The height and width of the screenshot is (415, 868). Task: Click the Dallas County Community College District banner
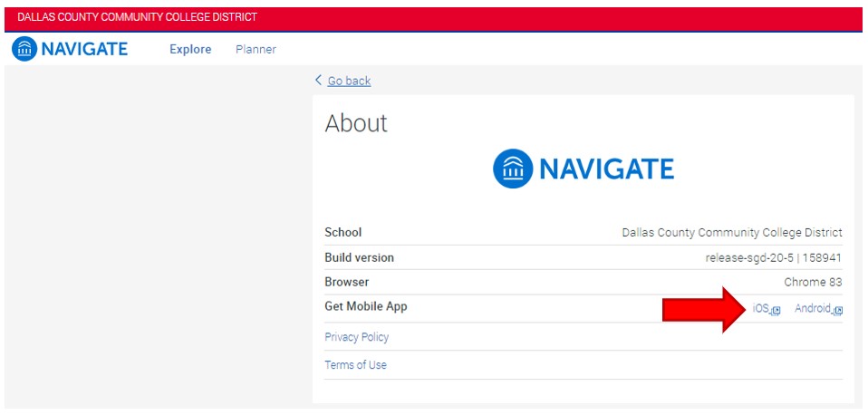[137, 17]
